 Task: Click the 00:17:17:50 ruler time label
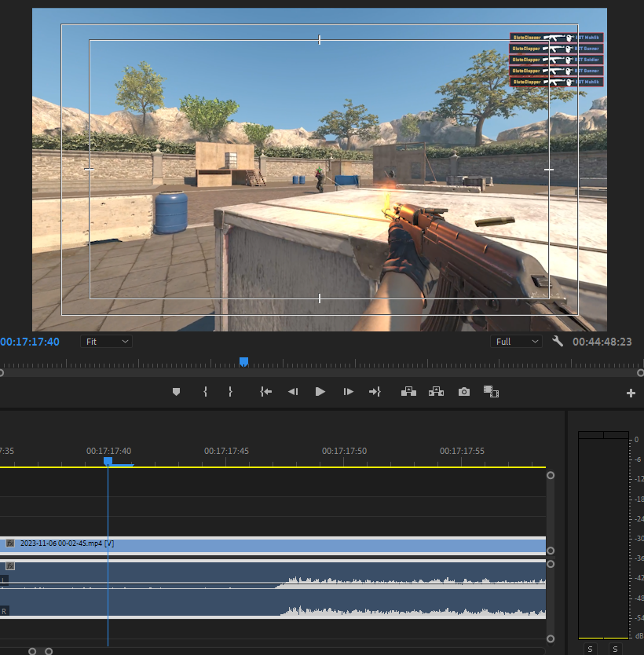click(x=344, y=451)
